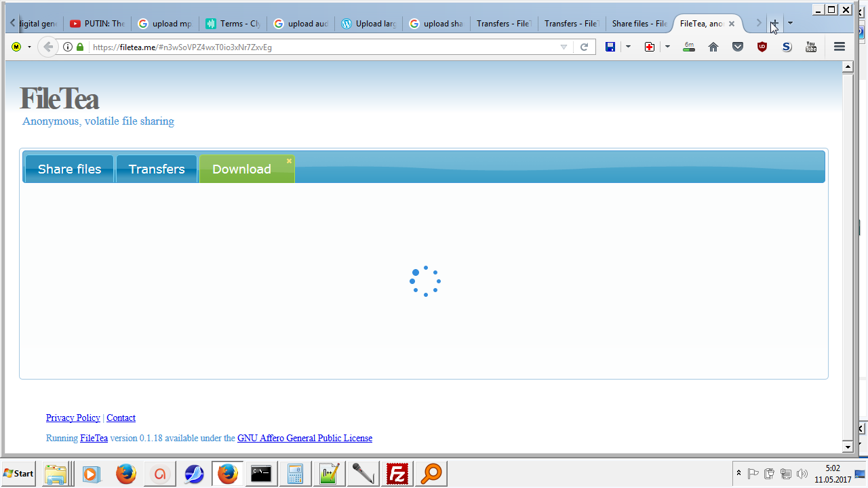Click the Pocket toolbar icon
The width and height of the screenshot is (868, 488).
pyautogui.click(x=738, y=47)
